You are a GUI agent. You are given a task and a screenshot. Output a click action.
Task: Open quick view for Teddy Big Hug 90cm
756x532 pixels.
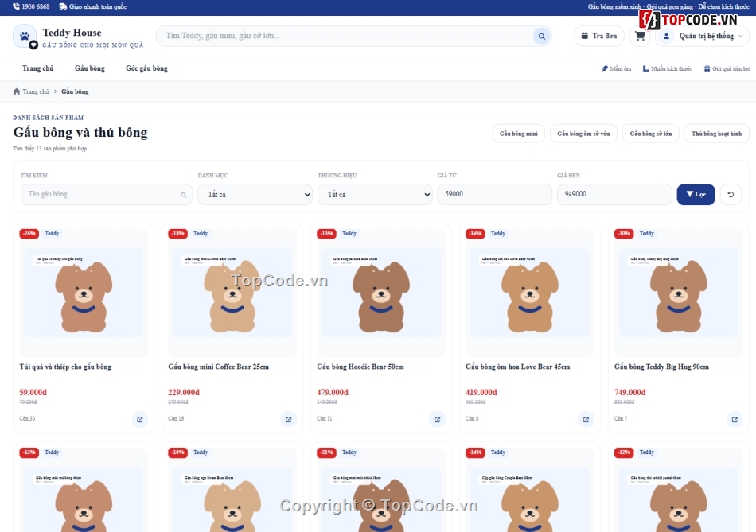pos(735,419)
